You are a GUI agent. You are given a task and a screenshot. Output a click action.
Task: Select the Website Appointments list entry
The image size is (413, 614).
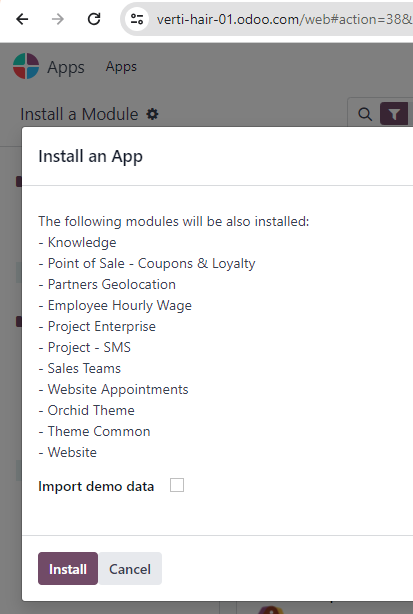(x=118, y=389)
